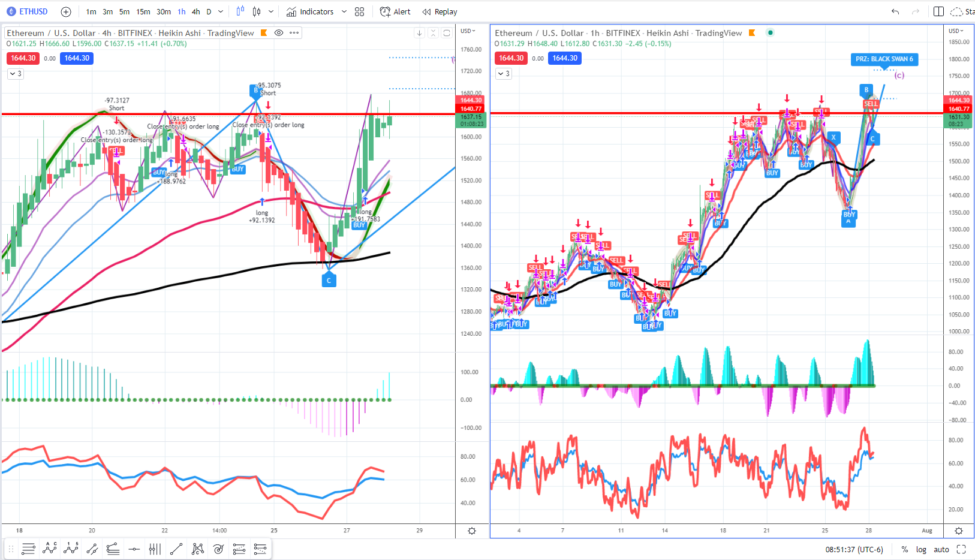975x560 pixels.
Task: Open price scale settings gear, right chart
Action: tap(959, 531)
